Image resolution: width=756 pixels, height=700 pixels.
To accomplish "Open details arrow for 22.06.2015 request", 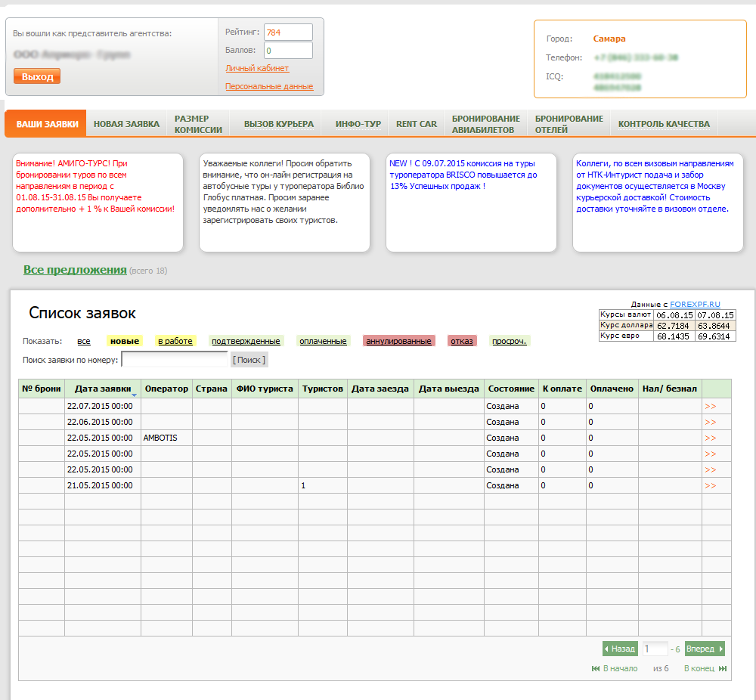I will tap(710, 422).
